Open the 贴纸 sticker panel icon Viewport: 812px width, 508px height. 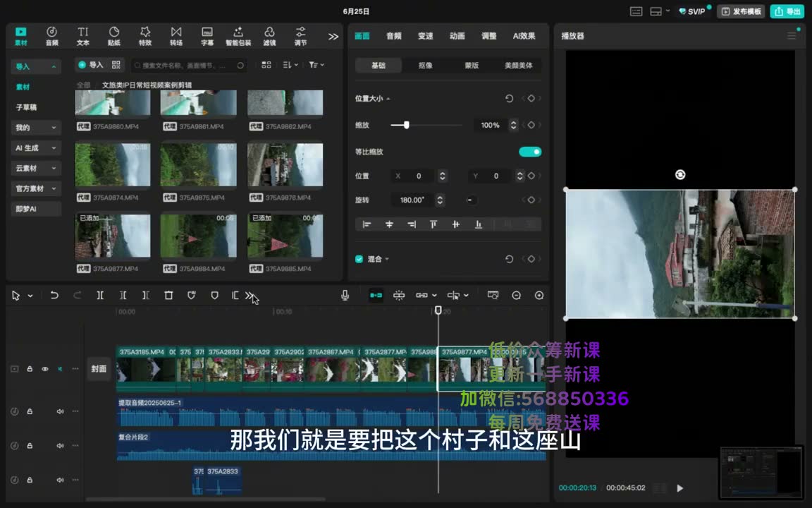114,36
